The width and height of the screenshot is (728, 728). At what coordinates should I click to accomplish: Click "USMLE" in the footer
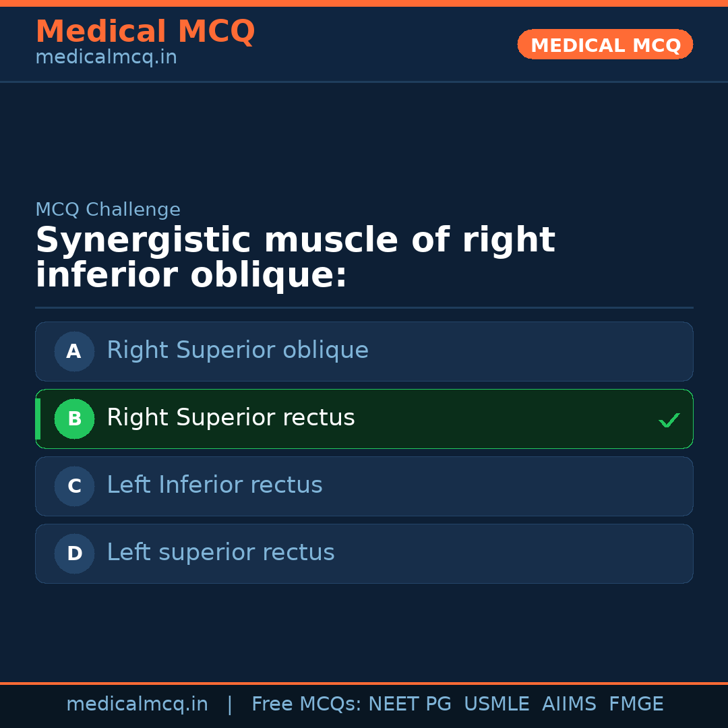point(496,704)
